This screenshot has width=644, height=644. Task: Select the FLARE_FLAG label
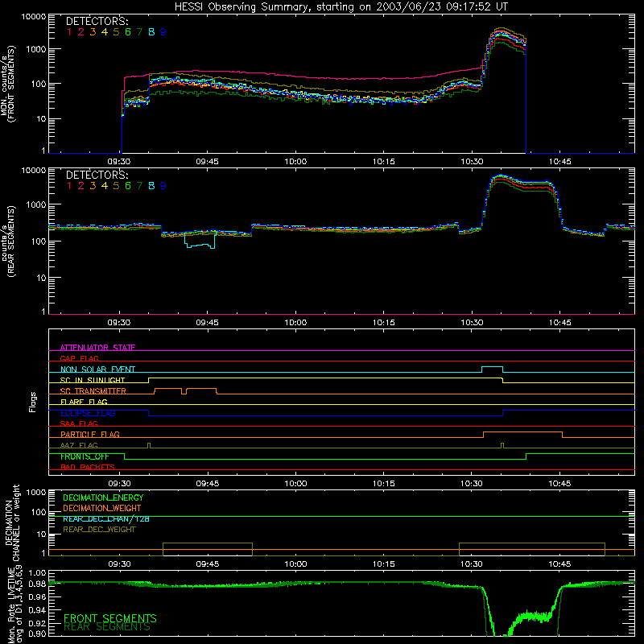point(84,402)
